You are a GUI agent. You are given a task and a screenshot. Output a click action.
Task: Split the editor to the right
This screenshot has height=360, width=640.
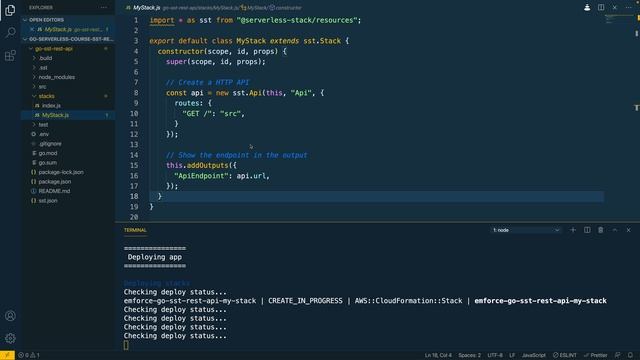[601, 7]
